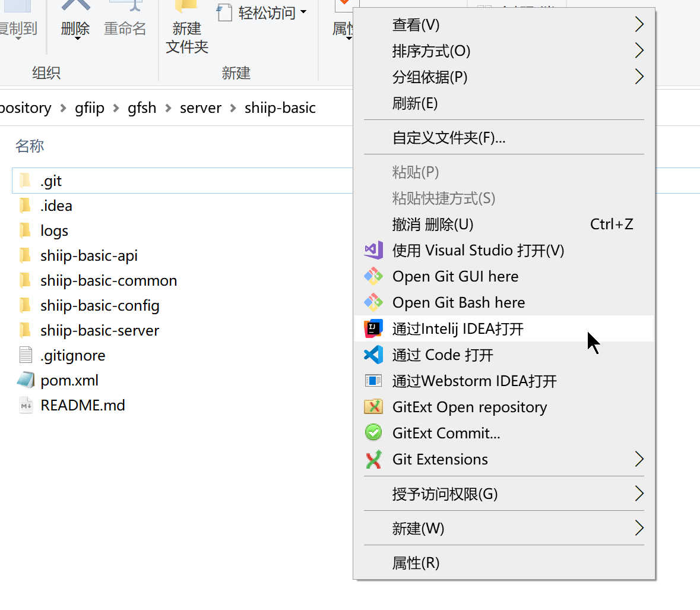The height and width of the screenshot is (610, 700).
Task: Click the GitExt Open repository icon
Action: (x=373, y=407)
